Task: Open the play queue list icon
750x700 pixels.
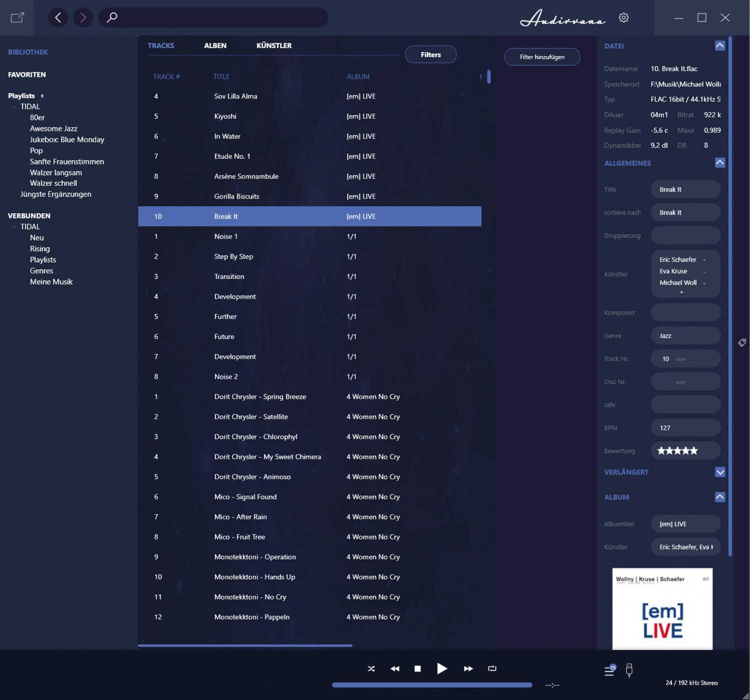Action: pyautogui.click(x=610, y=670)
